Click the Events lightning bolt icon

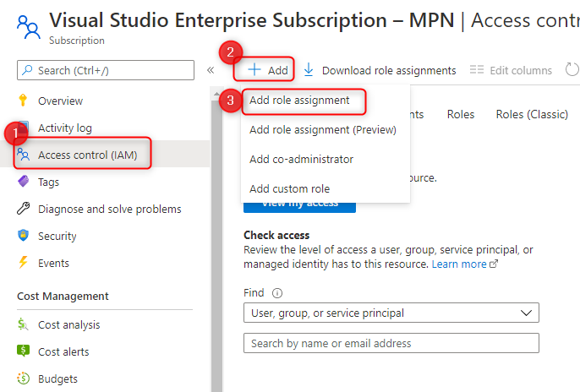(23, 262)
